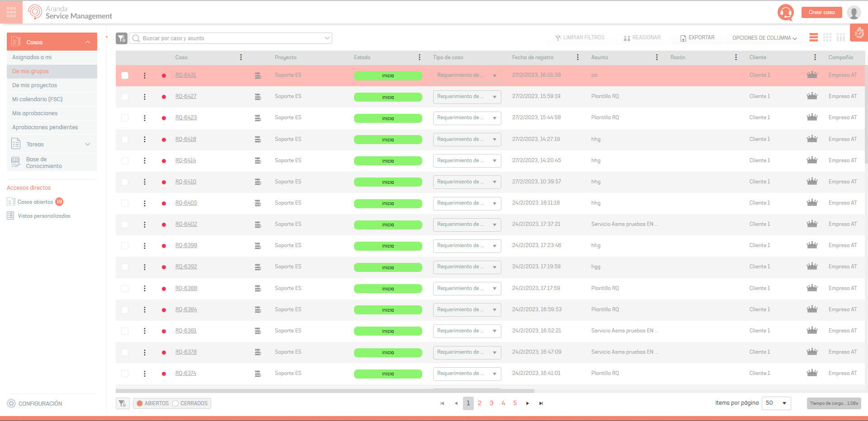
Task: Open case link RQ-6402
Action: 186,224
